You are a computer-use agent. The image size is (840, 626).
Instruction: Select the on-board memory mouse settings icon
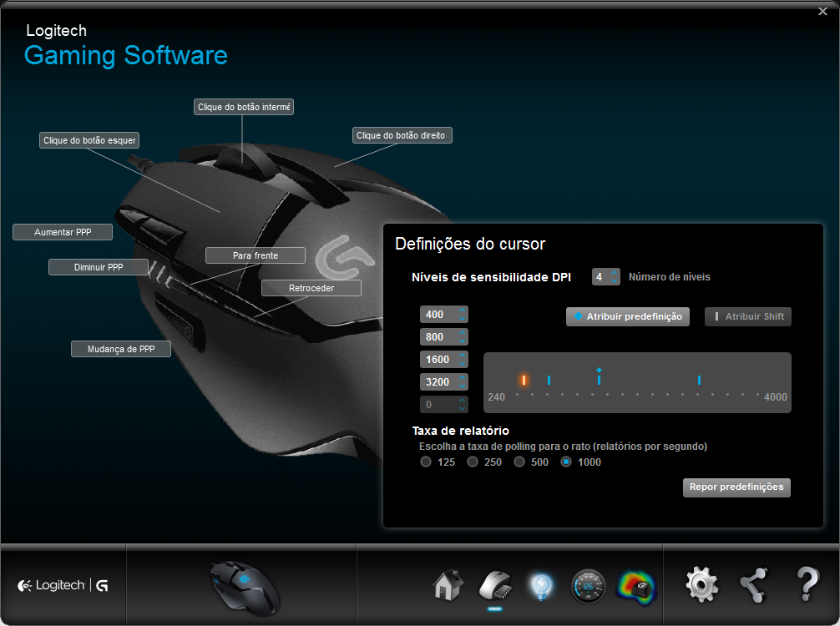pyautogui.click(x=495, y=586)
